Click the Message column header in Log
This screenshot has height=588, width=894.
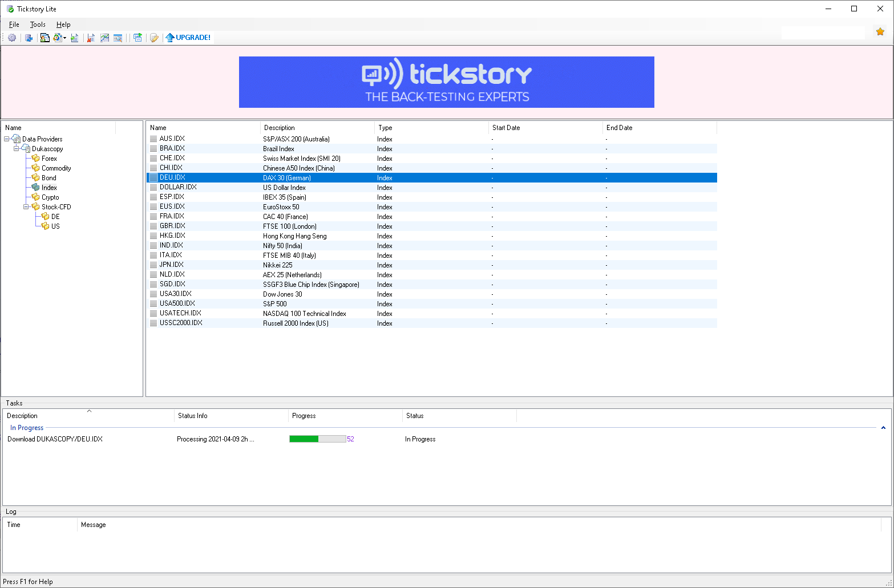479,525
